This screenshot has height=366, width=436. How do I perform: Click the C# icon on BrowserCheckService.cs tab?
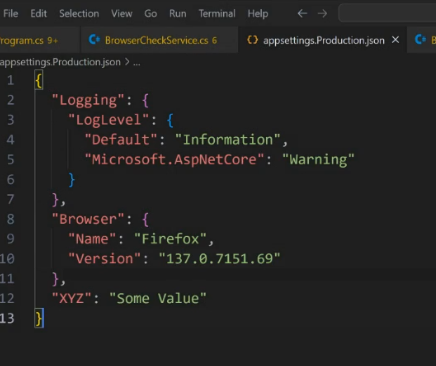[94, 40]
